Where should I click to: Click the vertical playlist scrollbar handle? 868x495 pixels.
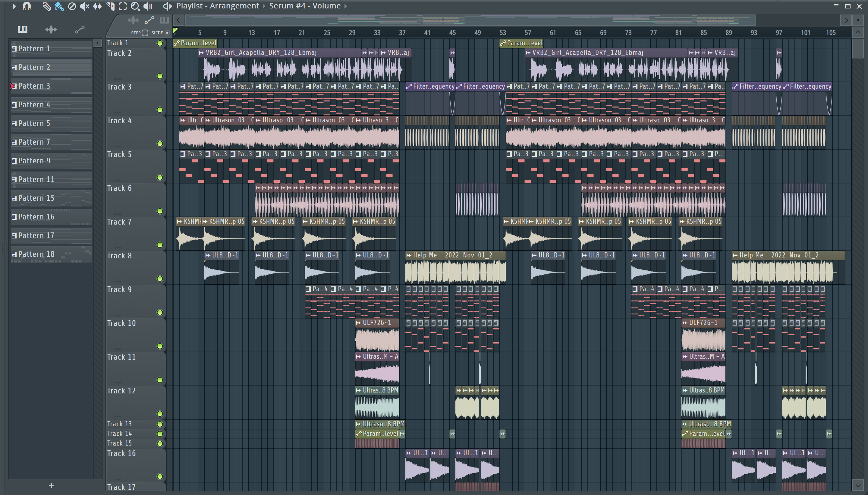858,48
